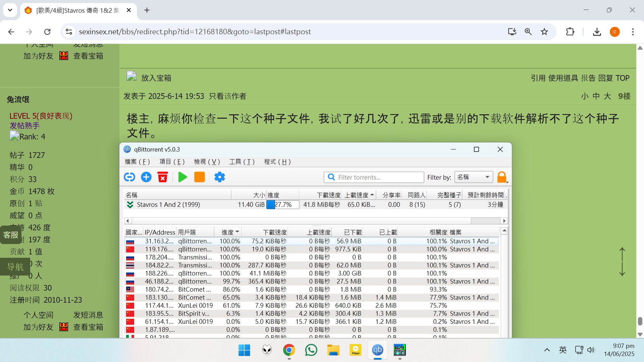
Task: Select 大 font size option
Action: (x=607, y=97)
